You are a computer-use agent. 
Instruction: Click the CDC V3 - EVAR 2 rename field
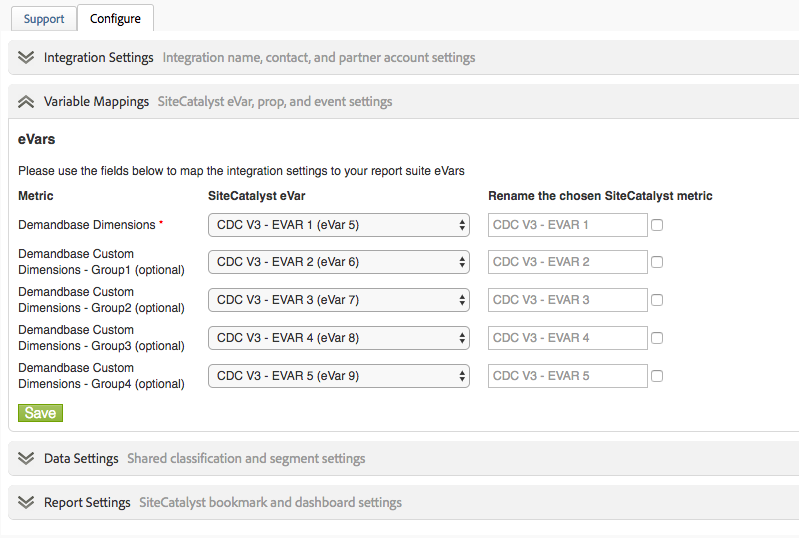[x=568, y=262]
